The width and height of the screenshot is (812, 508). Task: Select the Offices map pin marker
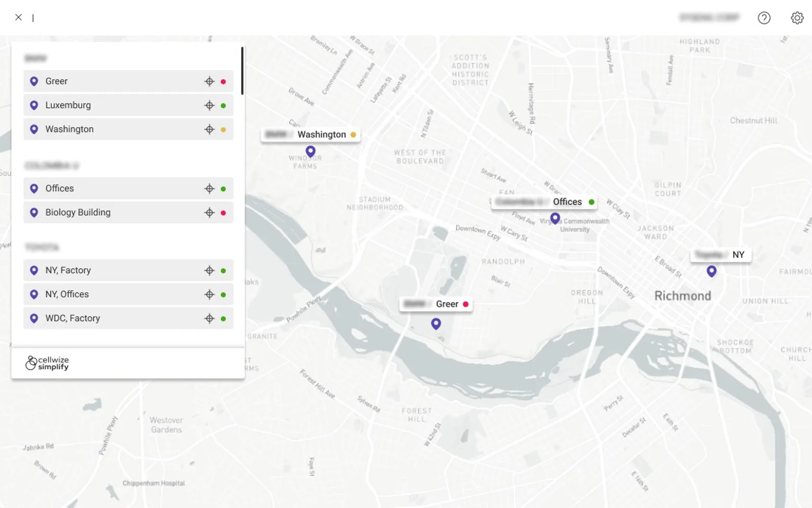click(x=555, y=218)
